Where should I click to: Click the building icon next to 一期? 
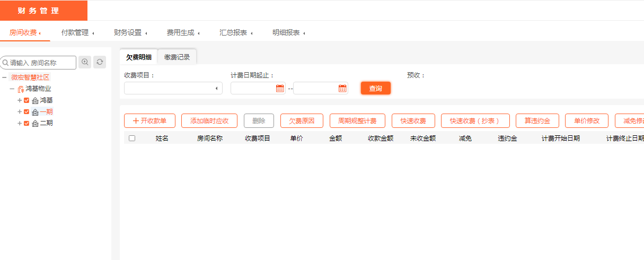[x=35, y=112]
